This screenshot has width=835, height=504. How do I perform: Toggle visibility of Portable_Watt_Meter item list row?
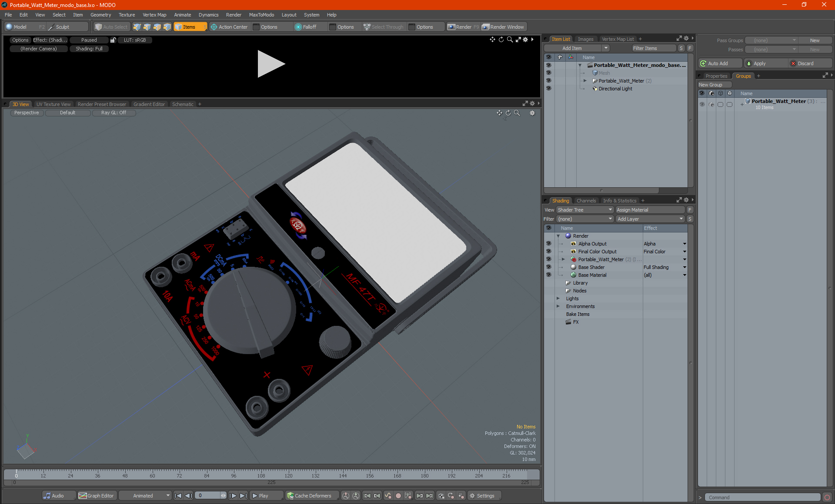pyautogui.click(x=548, y=80)
